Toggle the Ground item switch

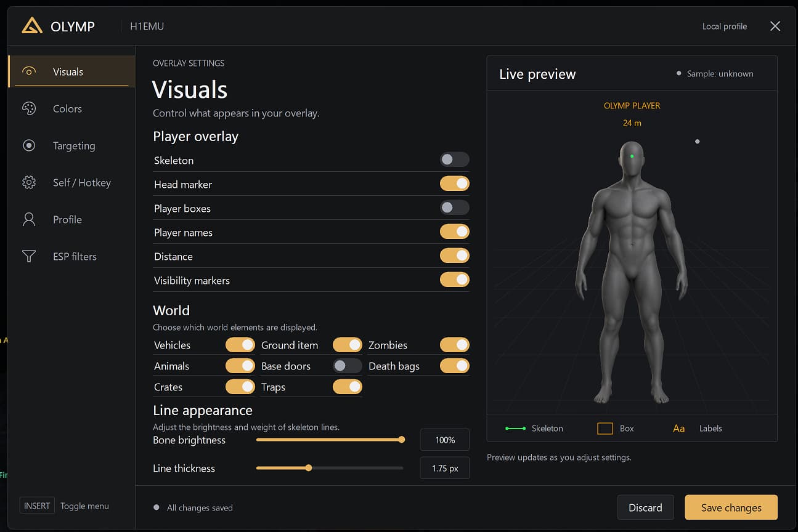[348, 345]
